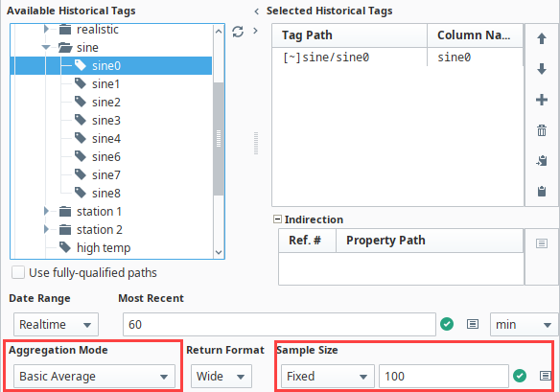Delete selected tag with trash icon

coord(542,130)
